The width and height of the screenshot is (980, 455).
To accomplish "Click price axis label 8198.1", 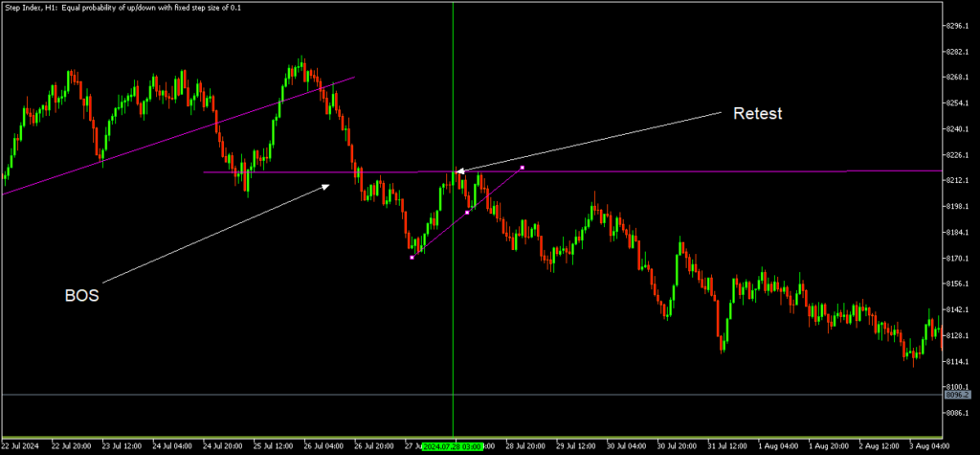I will [958, 207].
